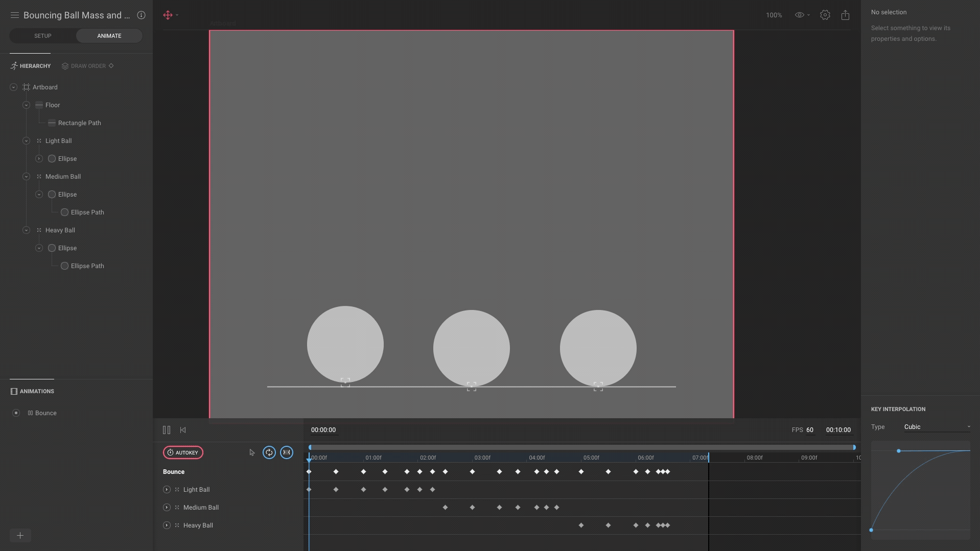Click the work area end handle
Screen dimensions: 980x551
coord(854,447)
